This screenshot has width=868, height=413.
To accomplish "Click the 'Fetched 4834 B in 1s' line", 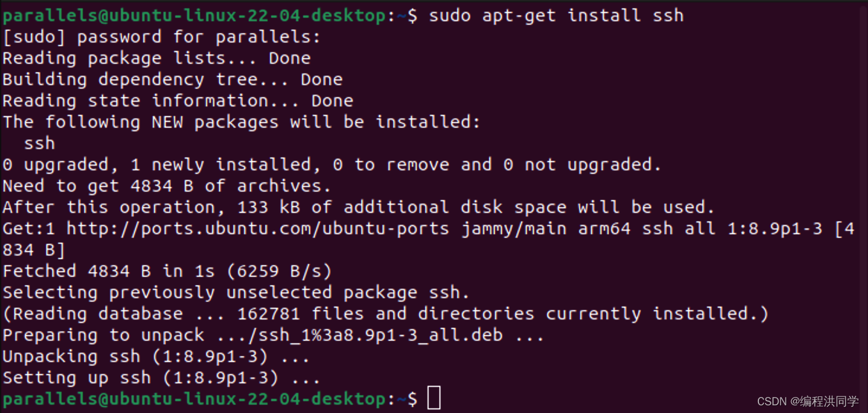I will (167, 272).
